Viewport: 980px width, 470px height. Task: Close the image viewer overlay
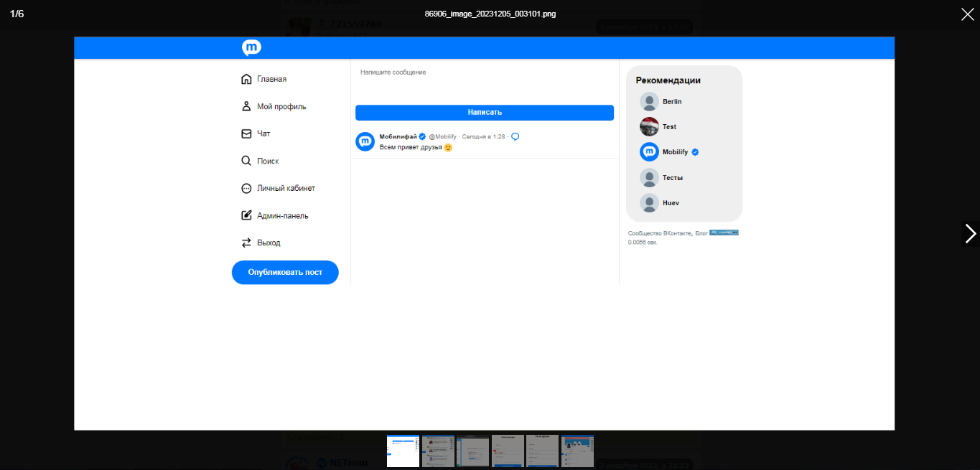pos(967,14)
